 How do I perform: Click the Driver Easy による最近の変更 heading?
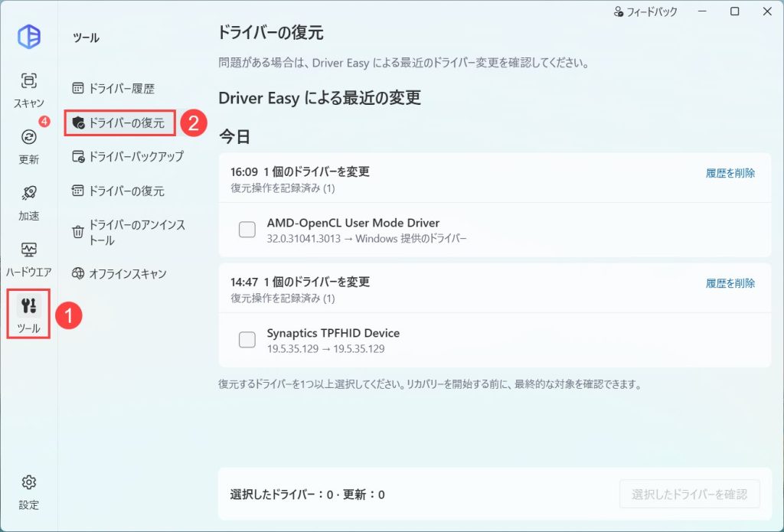click(319, 97)
